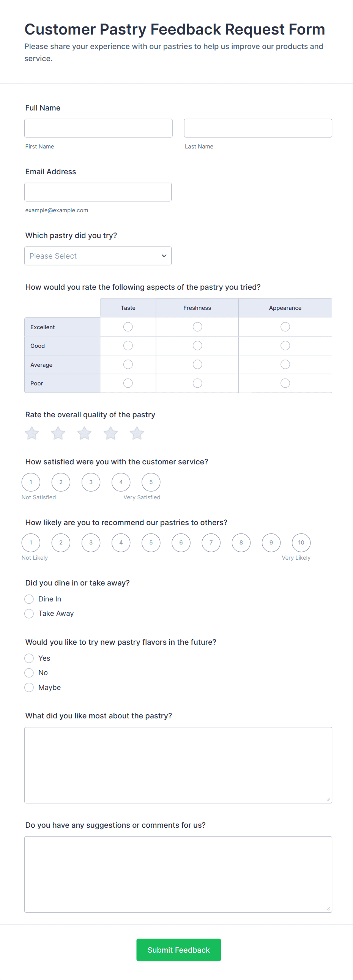
Task: Choose Take Away option
Action: point(29,614)
